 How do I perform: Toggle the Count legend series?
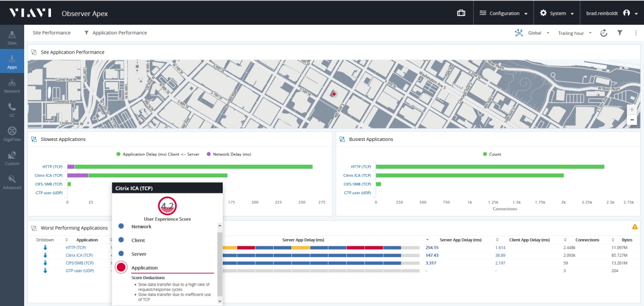(x=492, y=154)
